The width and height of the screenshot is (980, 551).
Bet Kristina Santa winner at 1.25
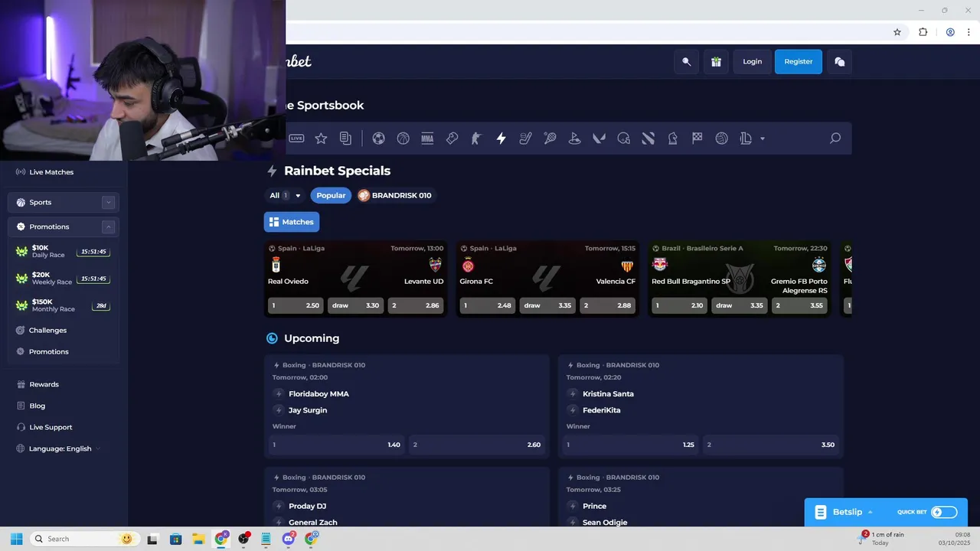point(630,445)
